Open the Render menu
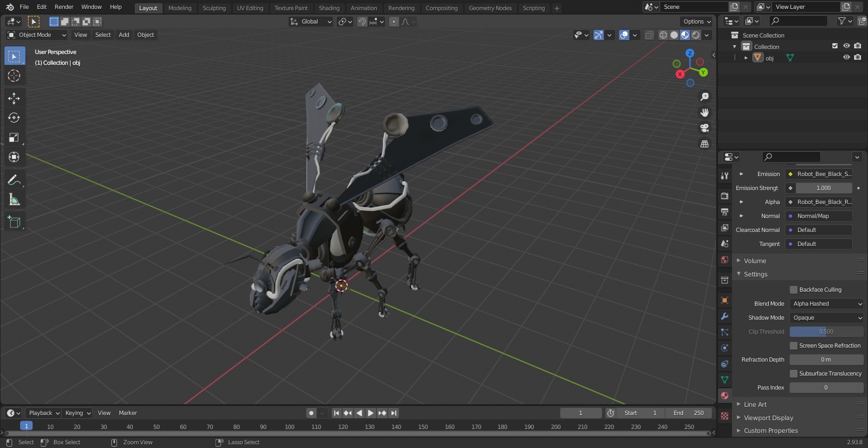868x448 pixels. point(64,7)
